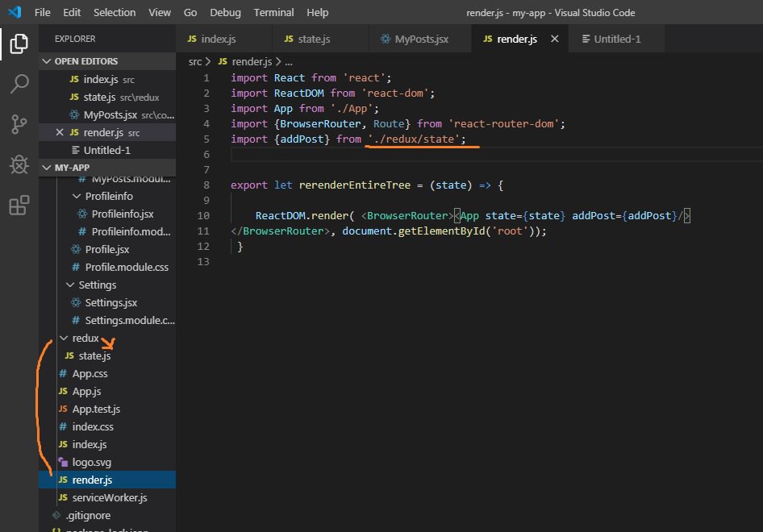Click the VS Code logo icon
This screenshot has height=532, width=763.
(x=15, y=13)
